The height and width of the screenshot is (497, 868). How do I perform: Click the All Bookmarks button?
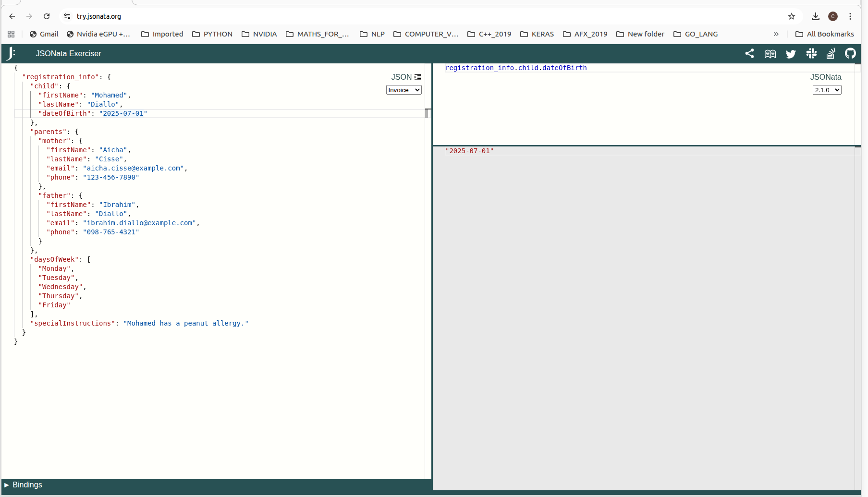[x=824, y=34]
